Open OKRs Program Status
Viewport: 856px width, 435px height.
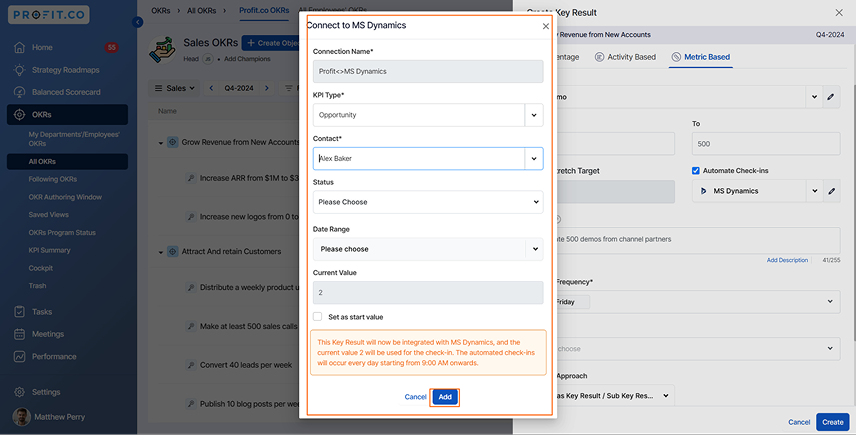point(62,233)
